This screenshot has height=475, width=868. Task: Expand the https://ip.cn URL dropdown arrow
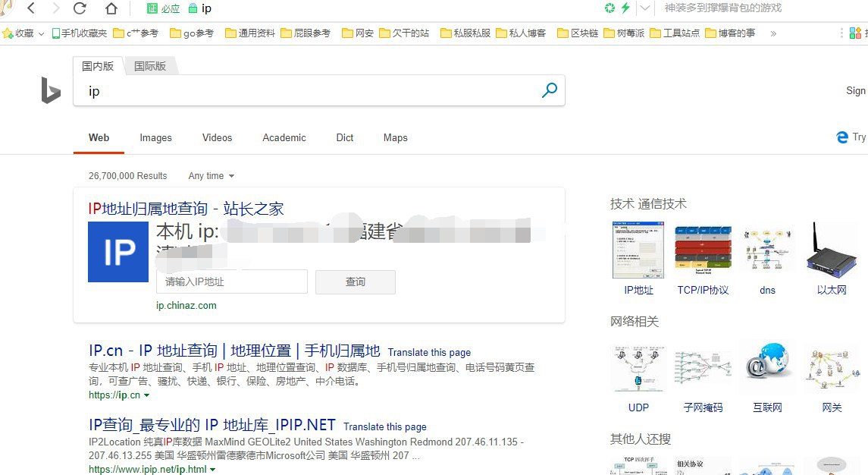146,395
